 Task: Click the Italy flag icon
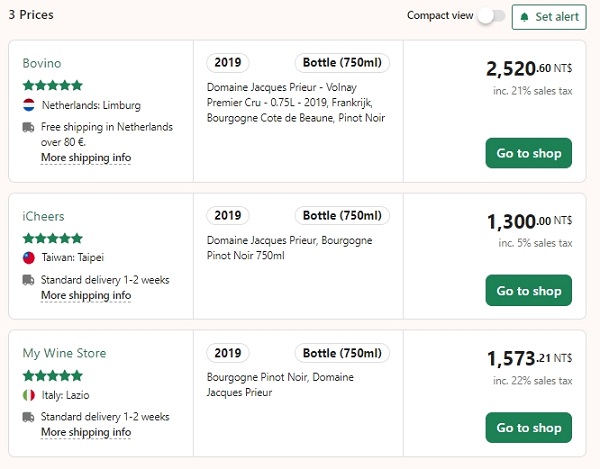point(29,395)
